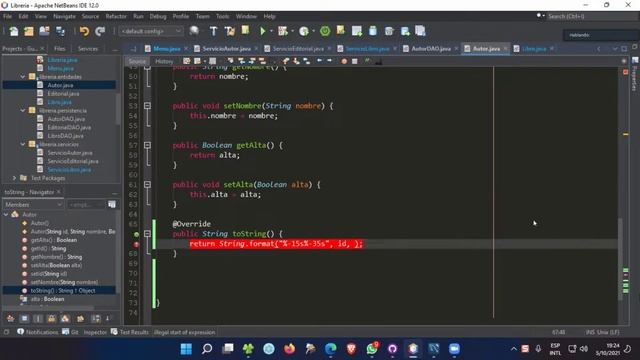640x360 pixels.
Task: Open the Debug menu
Action: point(158,16)
